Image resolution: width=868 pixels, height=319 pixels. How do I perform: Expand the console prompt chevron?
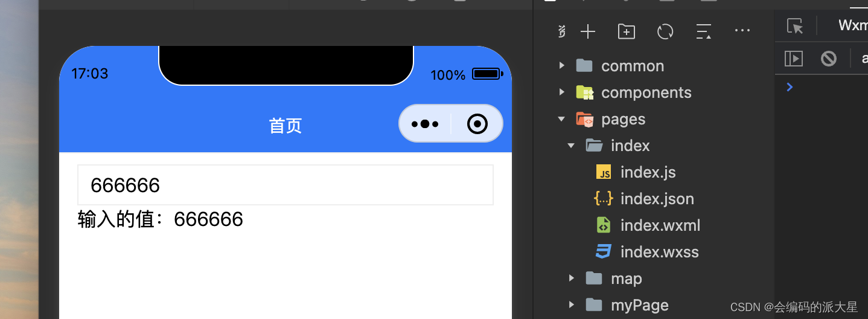(790, 87)
